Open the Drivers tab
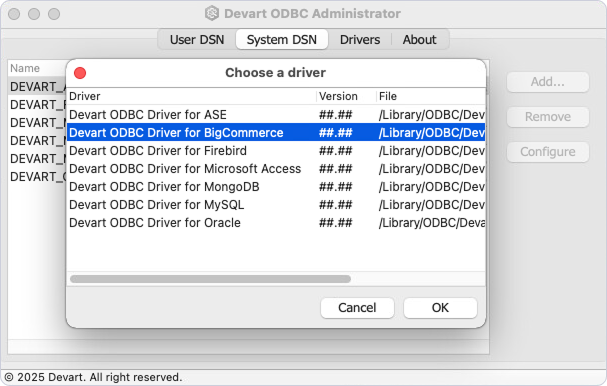This screenshot has height=386, width=607. coord(360,39)
